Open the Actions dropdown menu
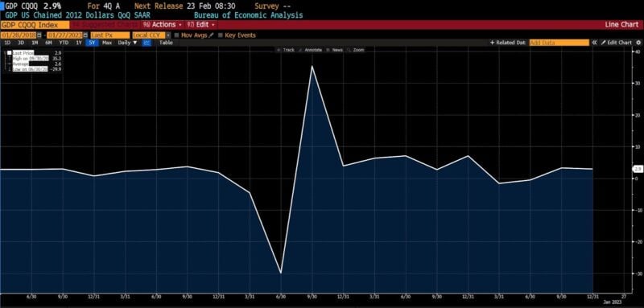Screen dimensions: 644x308 click(163, 25)
